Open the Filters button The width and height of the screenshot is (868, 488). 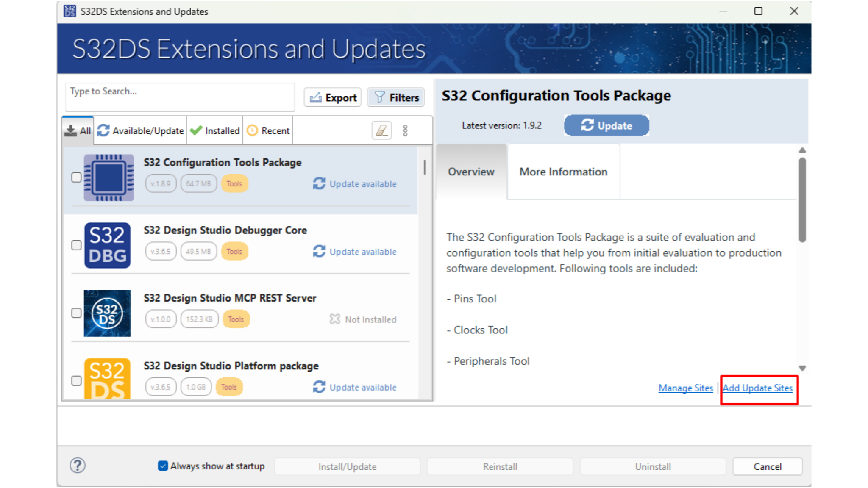pyautogui.click(x=396, y=97)
